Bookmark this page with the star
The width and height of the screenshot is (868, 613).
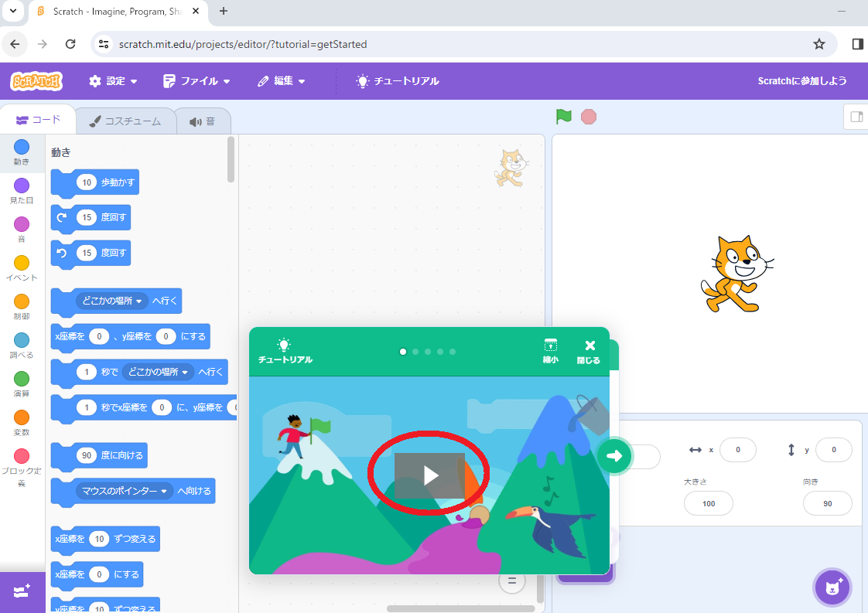(x=819, y=44)
